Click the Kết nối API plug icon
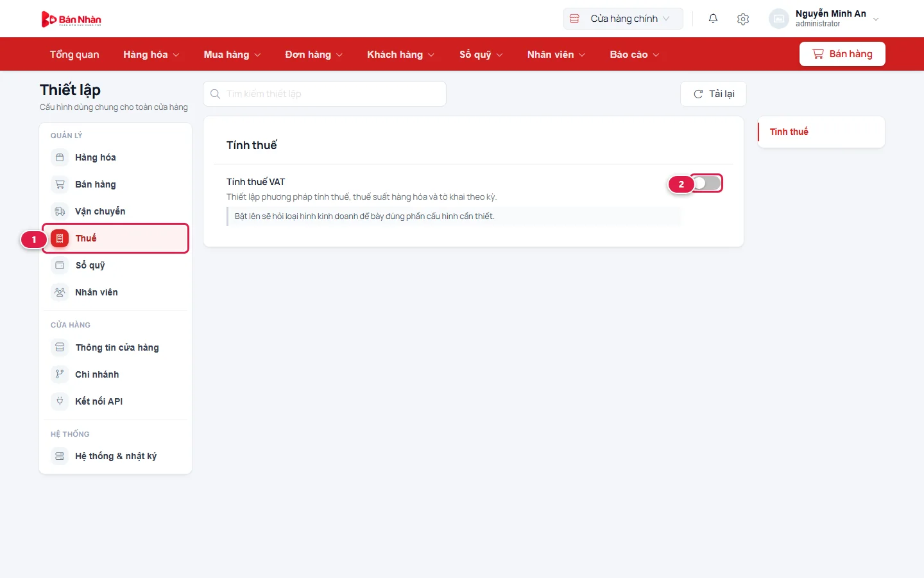The width and height of the screenshot is (924, 578). click(60, 401)
